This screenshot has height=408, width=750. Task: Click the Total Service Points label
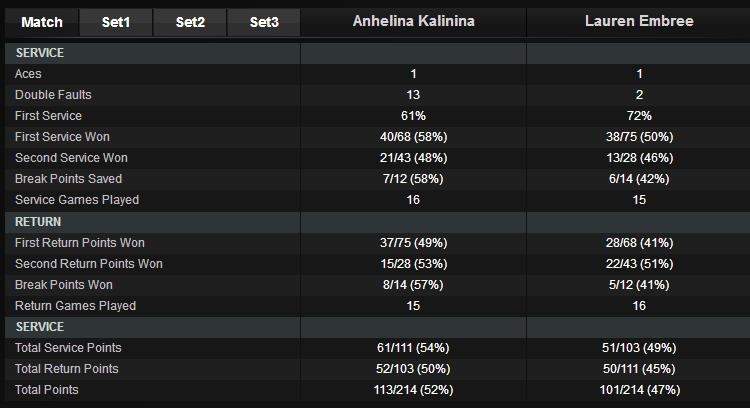point(68,348)
